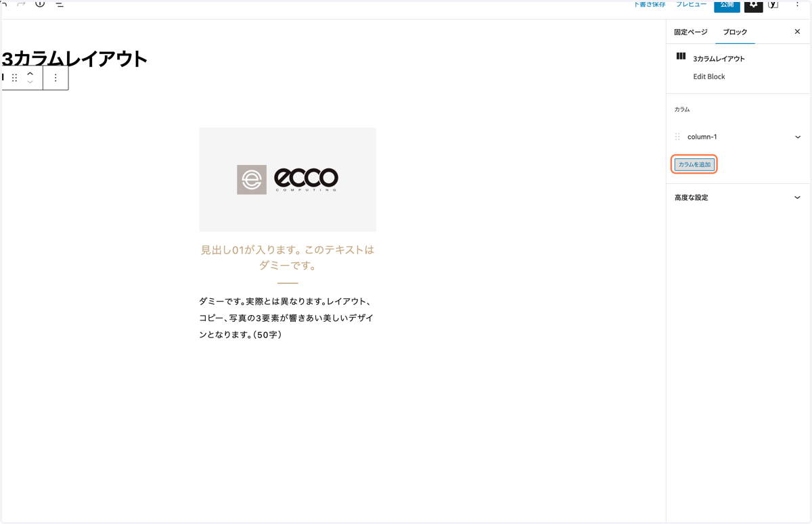
Task: Open the Yoast SEO panel icon
Action: coord(773,5)
